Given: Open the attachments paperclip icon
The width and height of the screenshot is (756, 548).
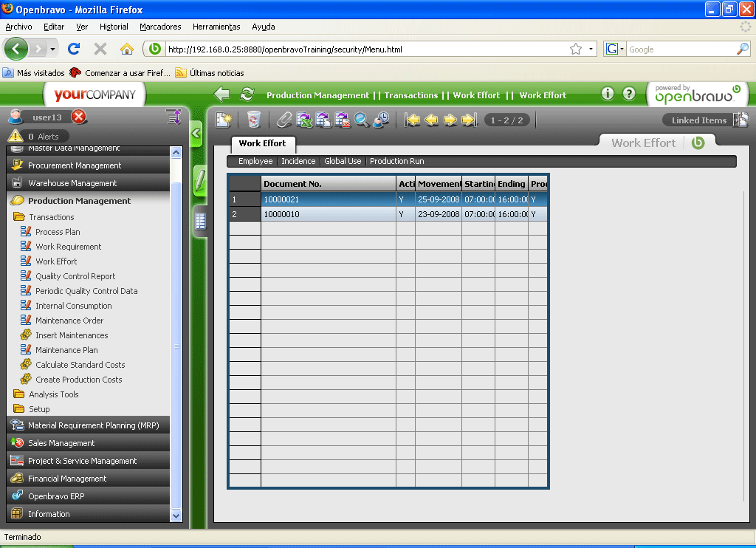Looking at the screenshot, I should (x=284, y=120).
